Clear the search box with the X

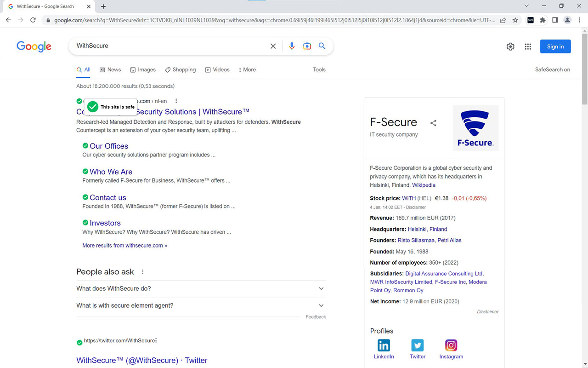click(x=273, y=46)
